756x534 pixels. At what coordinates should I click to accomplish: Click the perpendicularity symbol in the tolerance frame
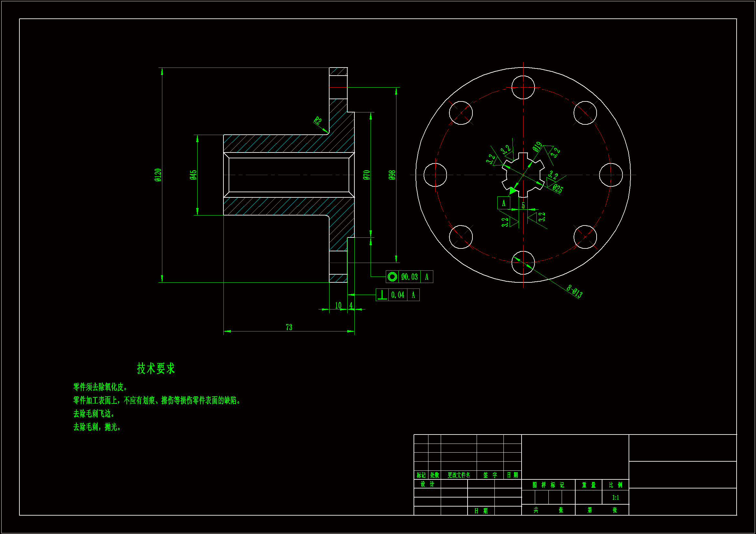tap(382, 295)
